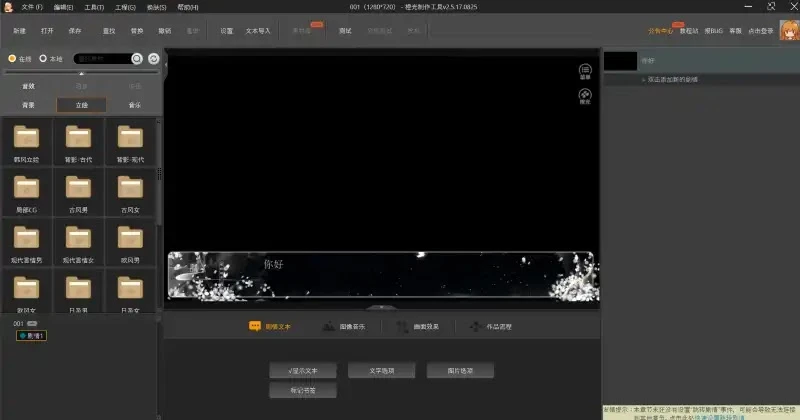Click the 点击登录 link
This screenshot has height=420, width=800.
coord(761,31)
